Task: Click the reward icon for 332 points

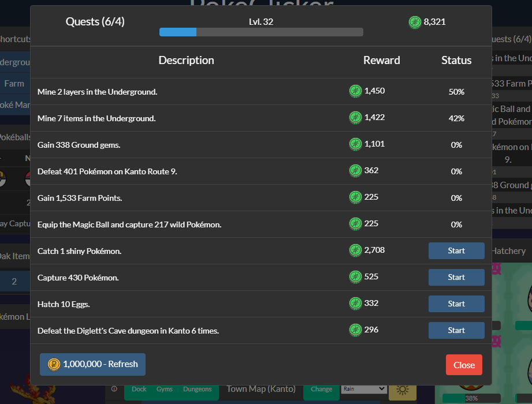Action: [x=355, y=303]
